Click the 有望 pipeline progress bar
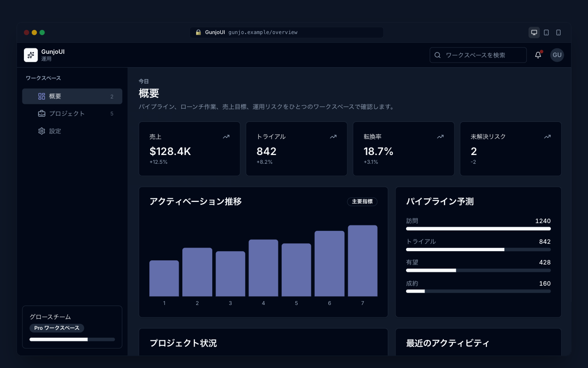The image size is (588, 368). point(478,270)
